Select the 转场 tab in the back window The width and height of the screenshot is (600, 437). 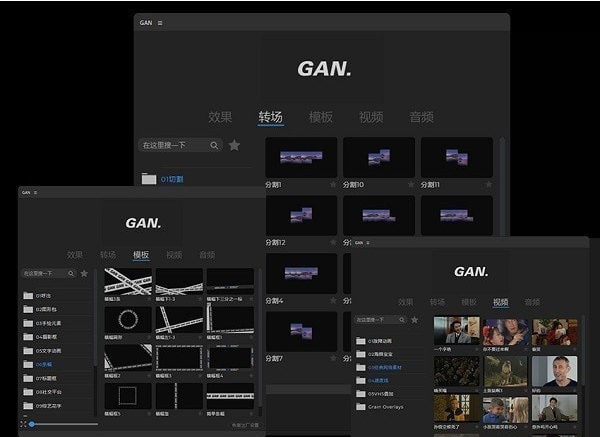click(x=271, y=117)
